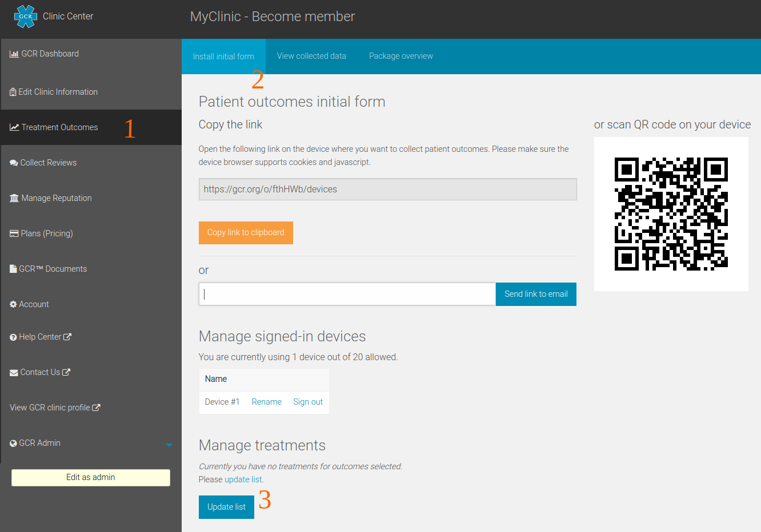Click the gcr.org devices link field
The image size is (761, 532).
[387, 190]
